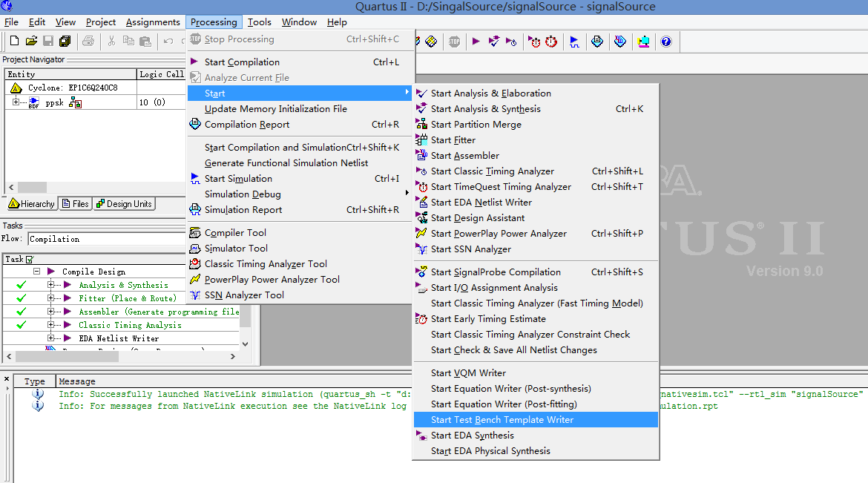Image resolution: width=868 pixels, height=483 pixels.
Task: Open the Tools menu
Action: pyautogui.click(x=259, y=22)
